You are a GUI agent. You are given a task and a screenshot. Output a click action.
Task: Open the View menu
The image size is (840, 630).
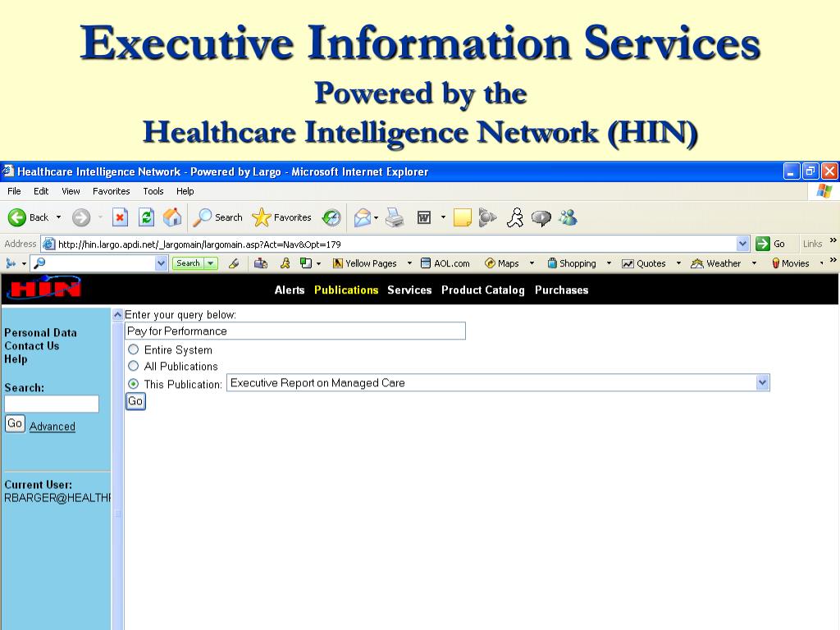click(71, 191)
